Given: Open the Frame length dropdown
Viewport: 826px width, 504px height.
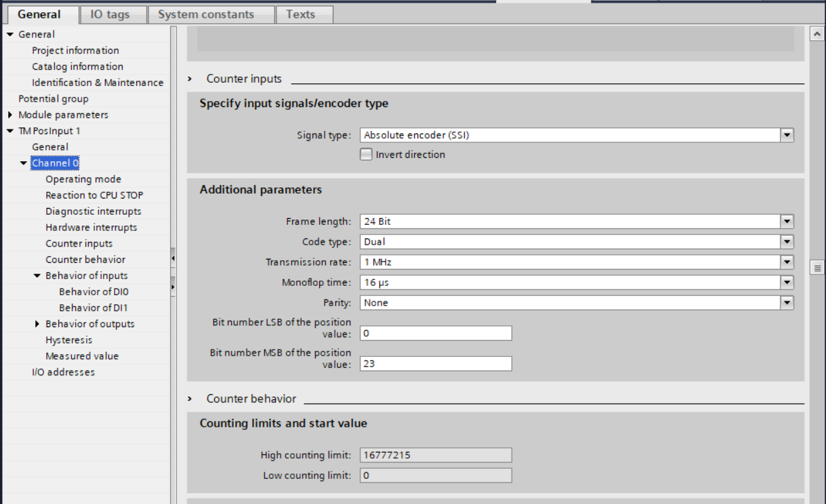Looking at the screenshot, I should (x=787, y=222).
